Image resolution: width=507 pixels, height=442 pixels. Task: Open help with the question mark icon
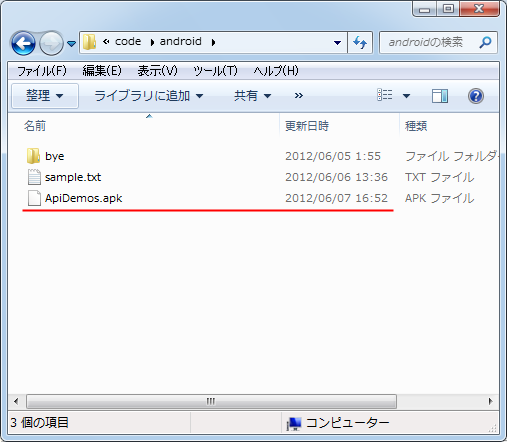pos(476,96)
